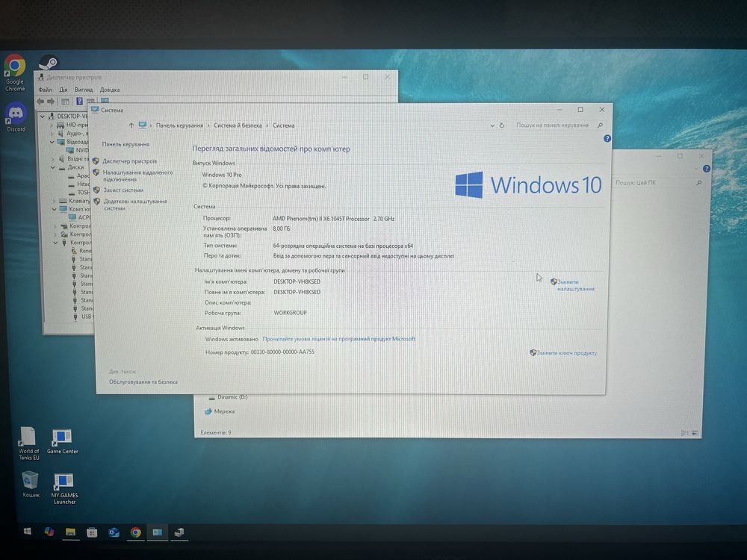
Task: Open Файл menu in Device Manager
Action: pos(46,90)
